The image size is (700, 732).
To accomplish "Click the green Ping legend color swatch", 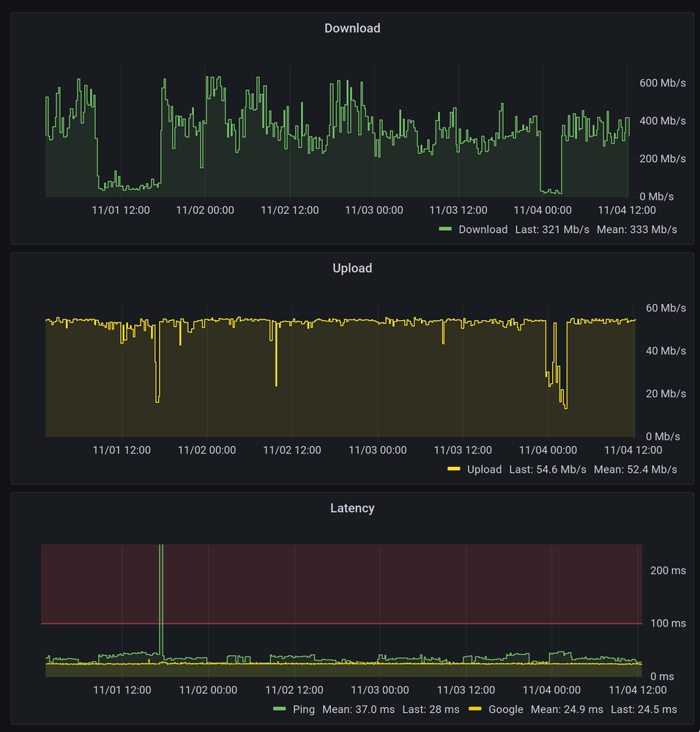I will 279,709.
